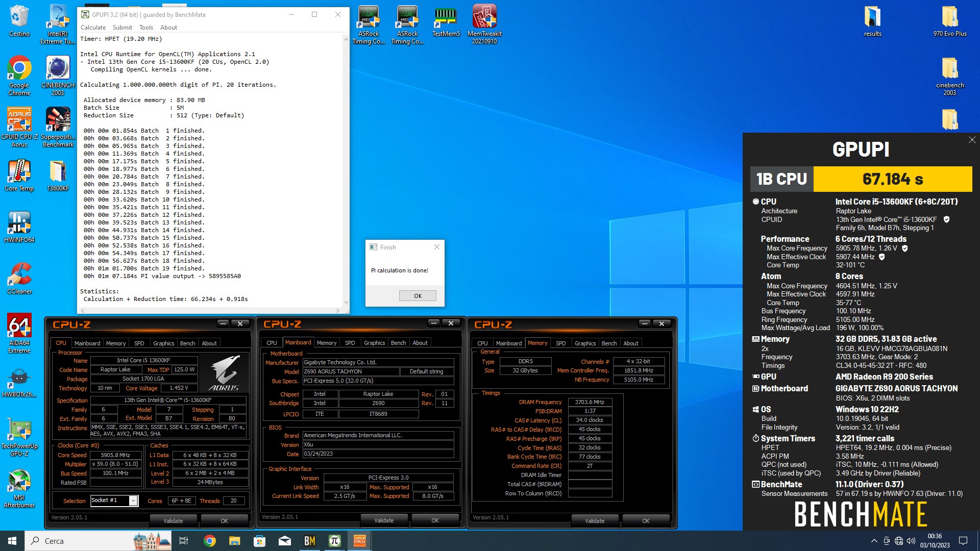The image size is (980, 551).
Task: Launch TestMem5 desktop shortcut
Action: [x=446, y=20]
